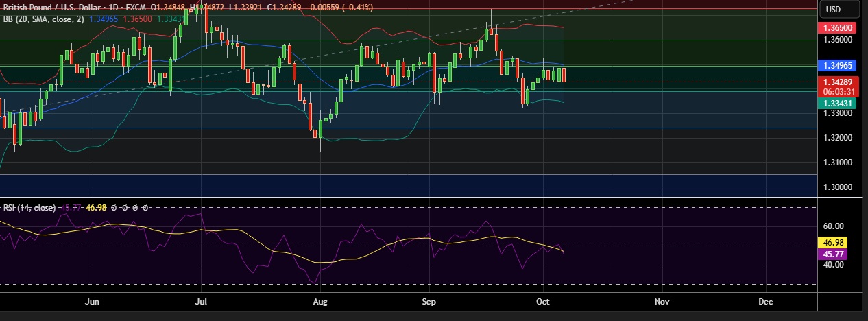Screen dimensions: 868x321
Task: Click the blue 1.34965 basis price label
Action: pyautogui.click(x=837, y=67)
